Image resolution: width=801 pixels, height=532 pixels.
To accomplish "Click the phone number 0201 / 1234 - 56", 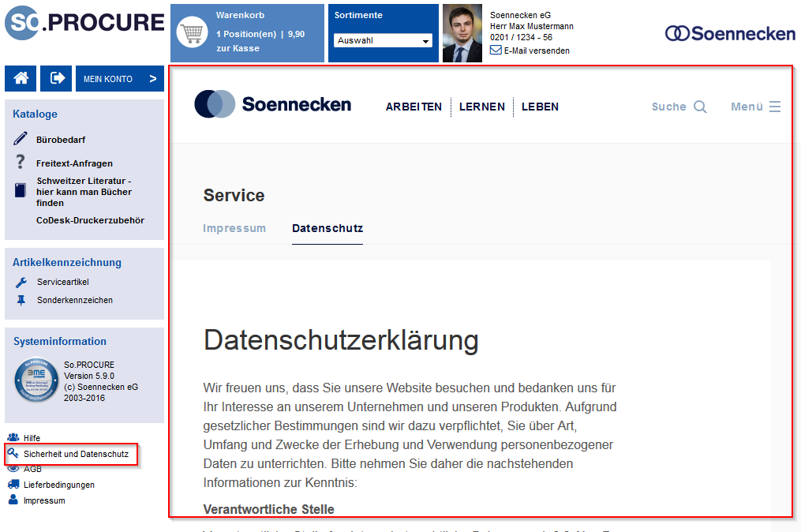I will point(521,37).
